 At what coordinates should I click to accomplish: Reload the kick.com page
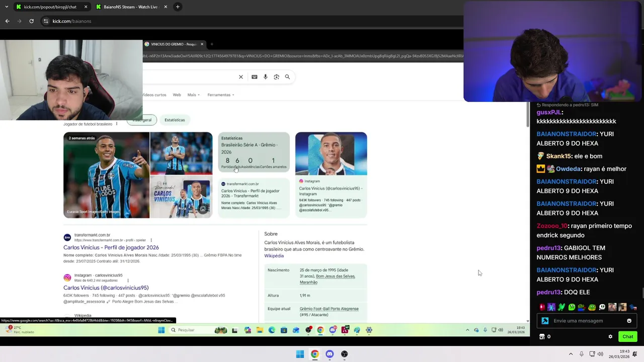coord(31,21)
